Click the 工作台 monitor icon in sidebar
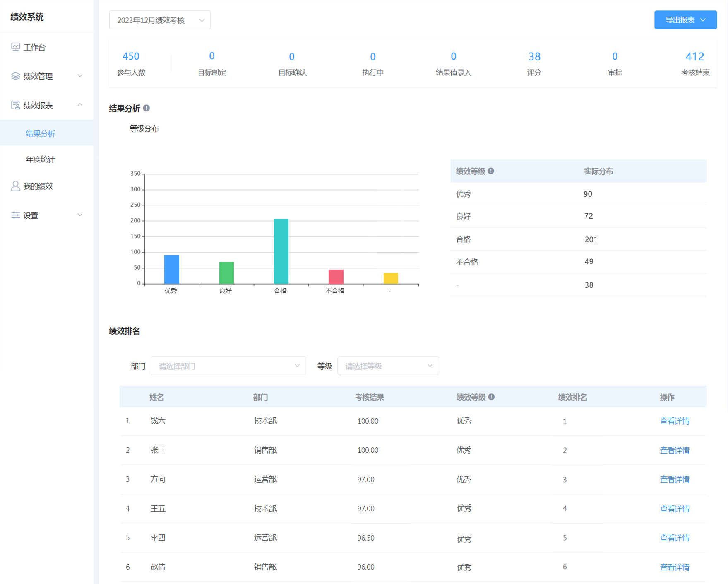Screen dimensions: 728x584 (x=15, y=47)
